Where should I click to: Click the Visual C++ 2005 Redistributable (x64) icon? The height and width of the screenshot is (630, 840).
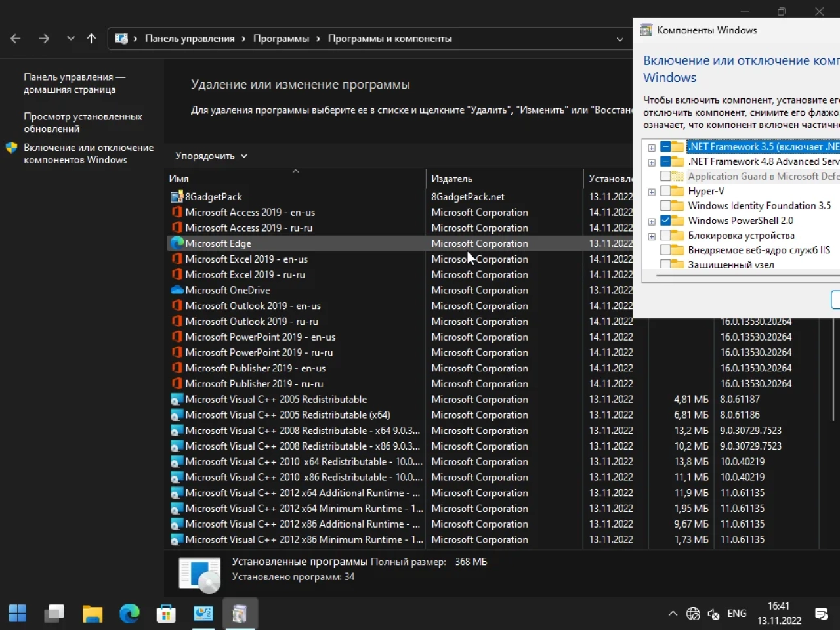[x=177, y=415]
